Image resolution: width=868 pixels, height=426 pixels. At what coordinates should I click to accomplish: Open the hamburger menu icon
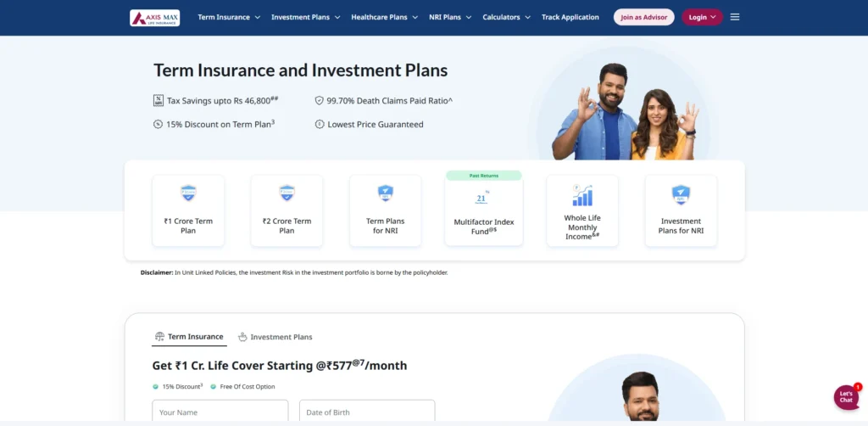(735, 17)
